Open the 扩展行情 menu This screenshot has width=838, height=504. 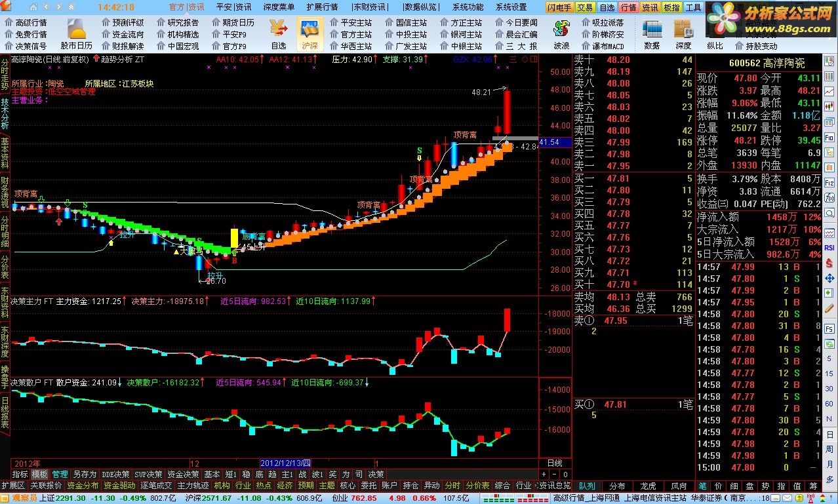tap(322, 7)
